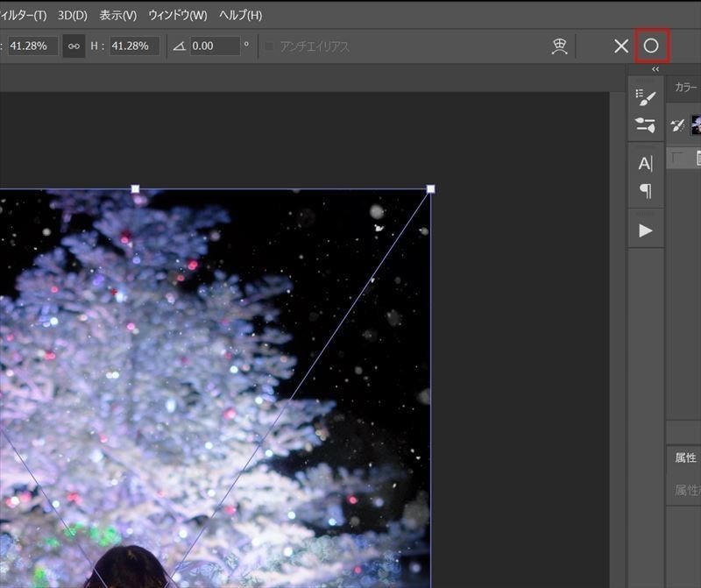Open the ヘルプ(H) menu
701x588 pixels.
[x=240, y=16]
